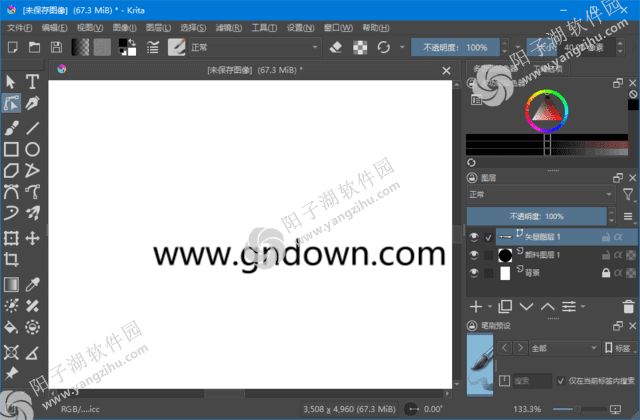Select the Select Shapes arrow tool
640x420 pixels.
point(11,82)
